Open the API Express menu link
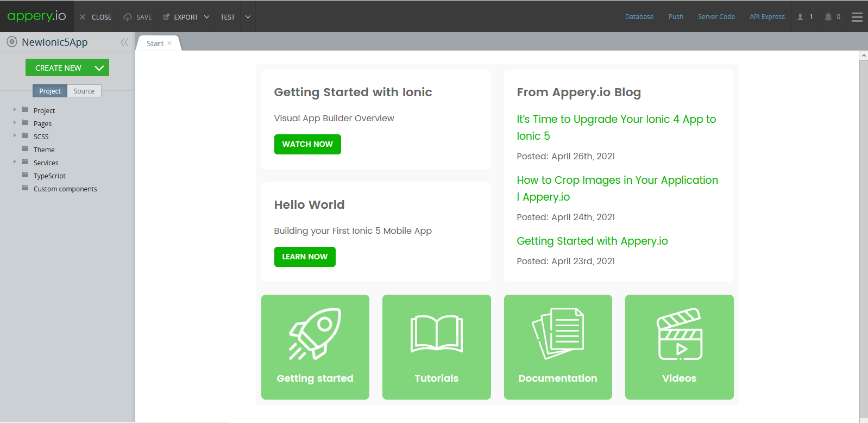Image resolution: width=868 pixels, height=423 pixels. [767, 17]
